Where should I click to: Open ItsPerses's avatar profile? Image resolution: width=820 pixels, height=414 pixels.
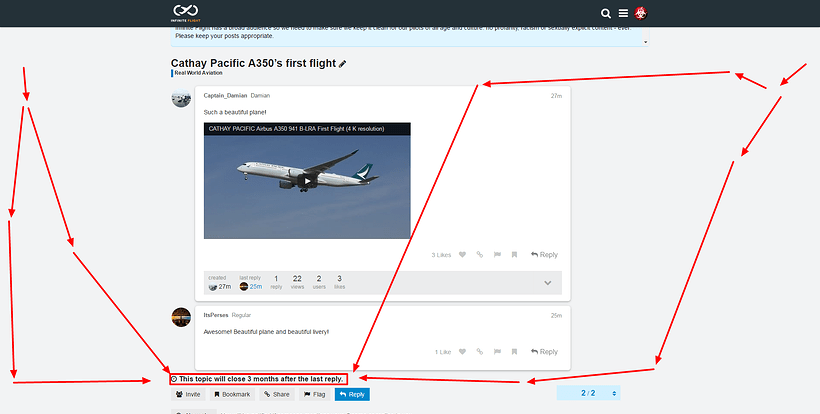pyautogui.click(x=181, y=317)
